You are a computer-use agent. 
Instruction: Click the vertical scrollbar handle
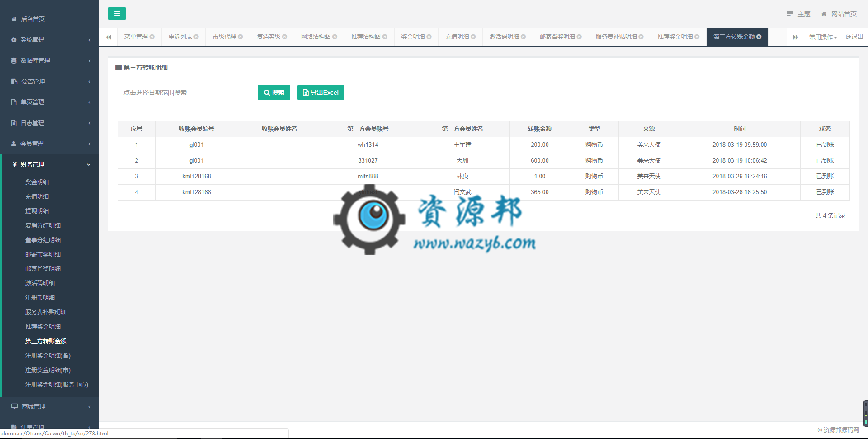865,413
